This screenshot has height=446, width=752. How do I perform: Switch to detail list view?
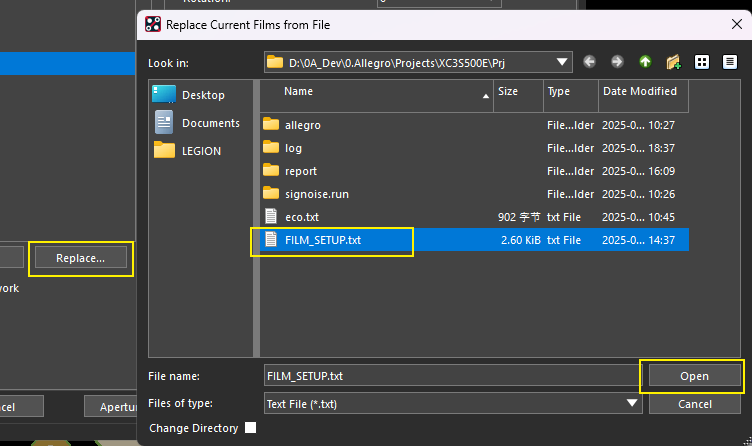(729, 62)
